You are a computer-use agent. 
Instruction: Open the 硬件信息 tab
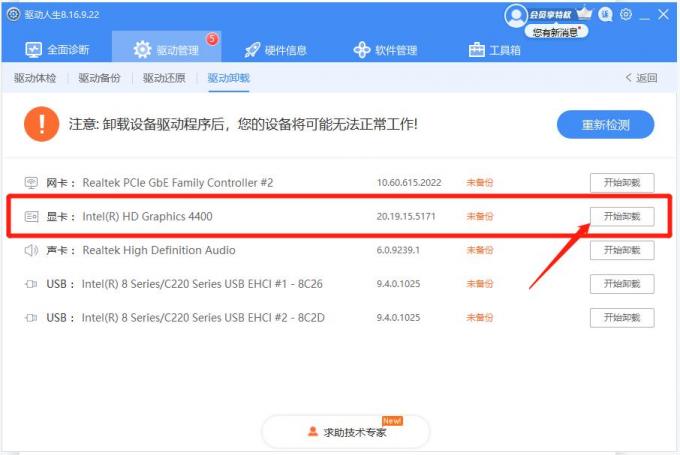click(276, 50)
